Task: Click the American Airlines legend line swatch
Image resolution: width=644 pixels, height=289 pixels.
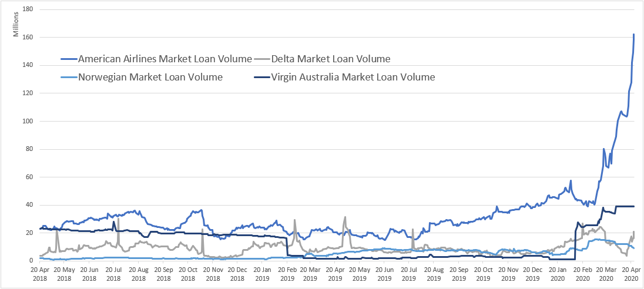Action: (68, 59)
